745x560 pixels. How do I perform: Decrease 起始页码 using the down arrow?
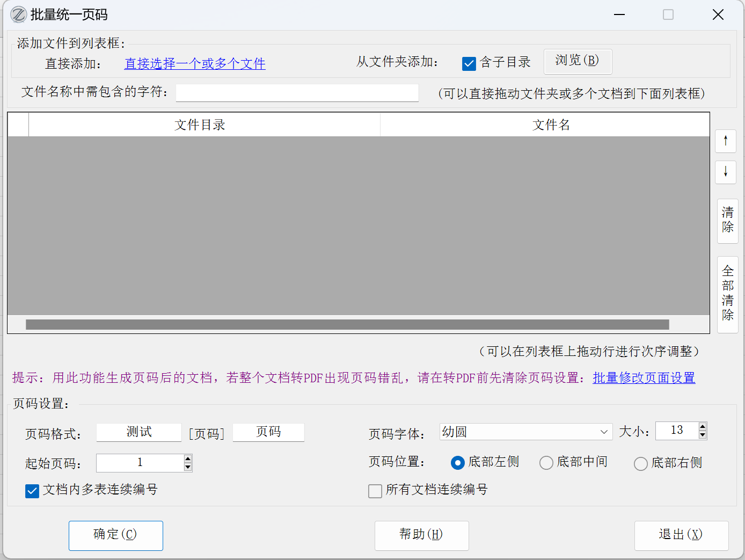point(188,467)
